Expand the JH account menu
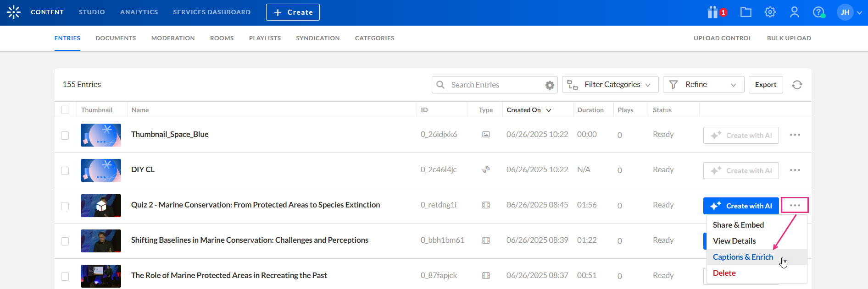This screenshot has height=289, width=868. [x=849, y=12]
